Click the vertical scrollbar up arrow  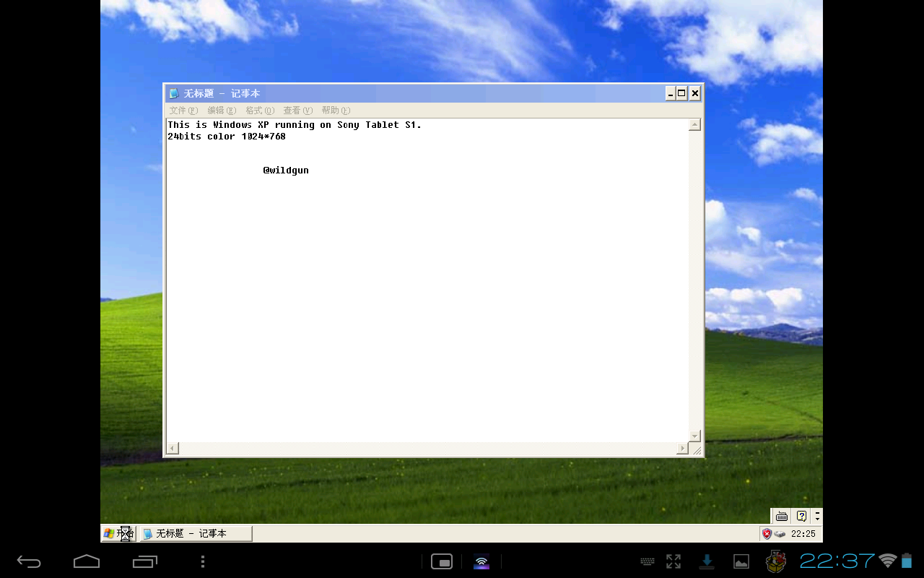(694, 125)
